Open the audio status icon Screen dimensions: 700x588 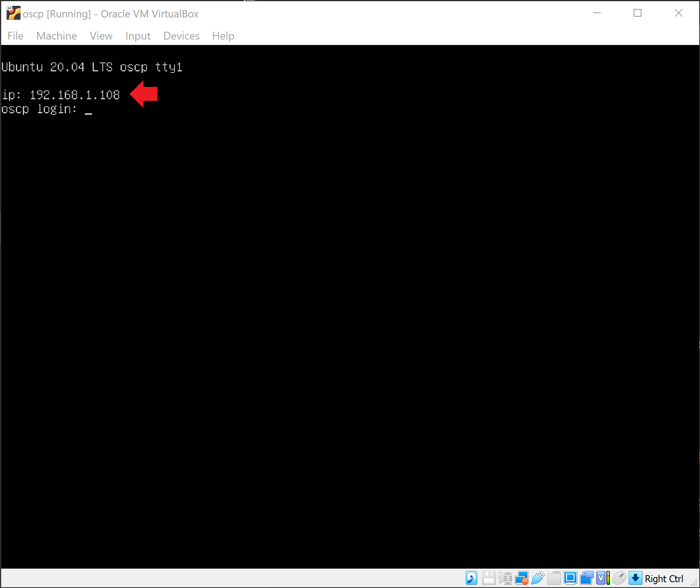click(505, 578)
